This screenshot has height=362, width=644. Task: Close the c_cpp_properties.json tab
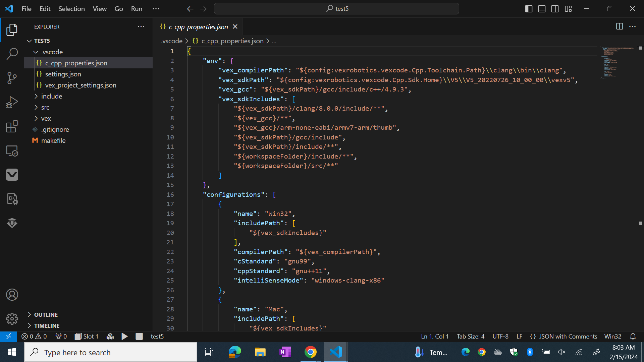235,26
